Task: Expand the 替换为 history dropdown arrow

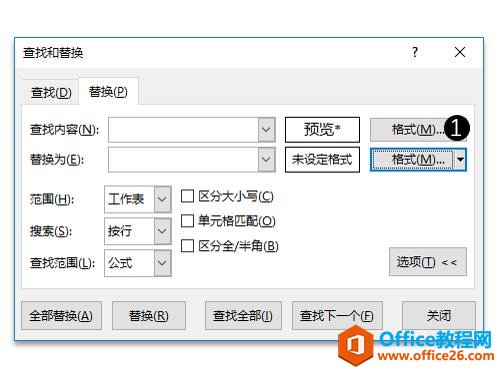Action: (266, 160)
